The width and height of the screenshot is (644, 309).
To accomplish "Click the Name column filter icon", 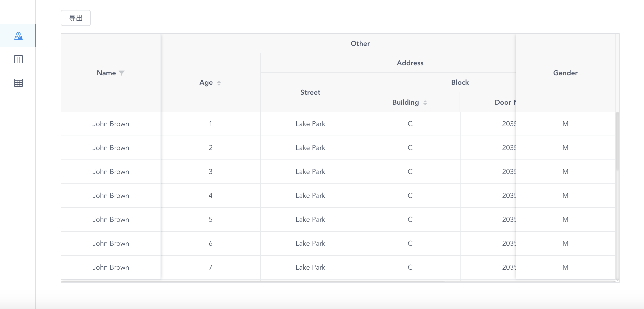I will pos(122,73).
